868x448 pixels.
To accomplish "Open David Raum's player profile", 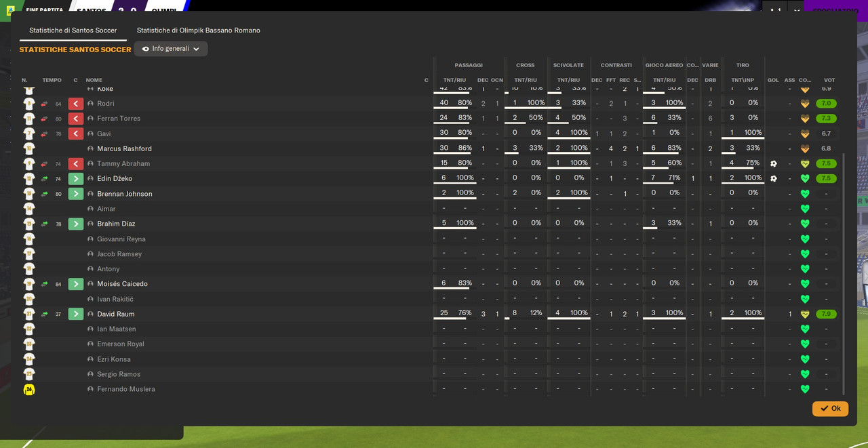I will (x=116, y=314).
